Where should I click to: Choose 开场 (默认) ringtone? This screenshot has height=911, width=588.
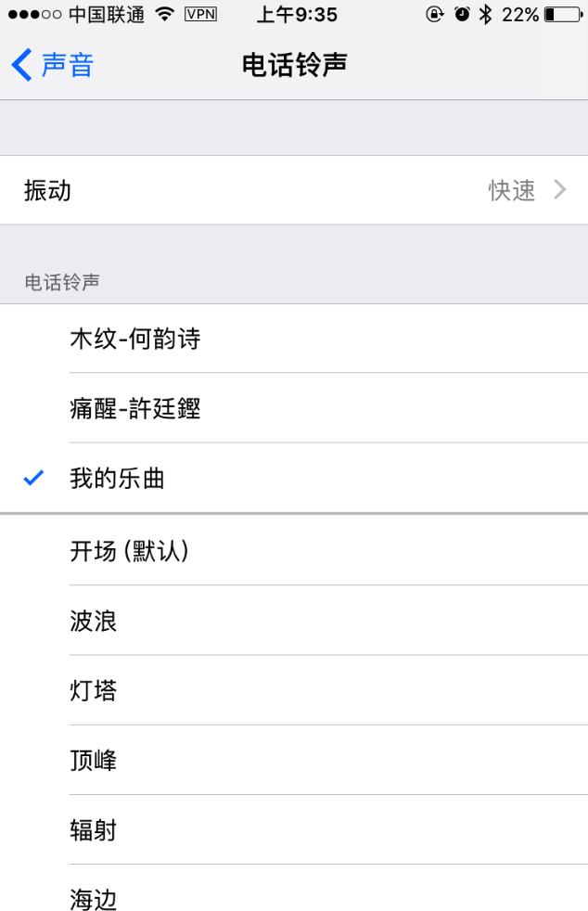pyautogui.click(x=294, y=550)
